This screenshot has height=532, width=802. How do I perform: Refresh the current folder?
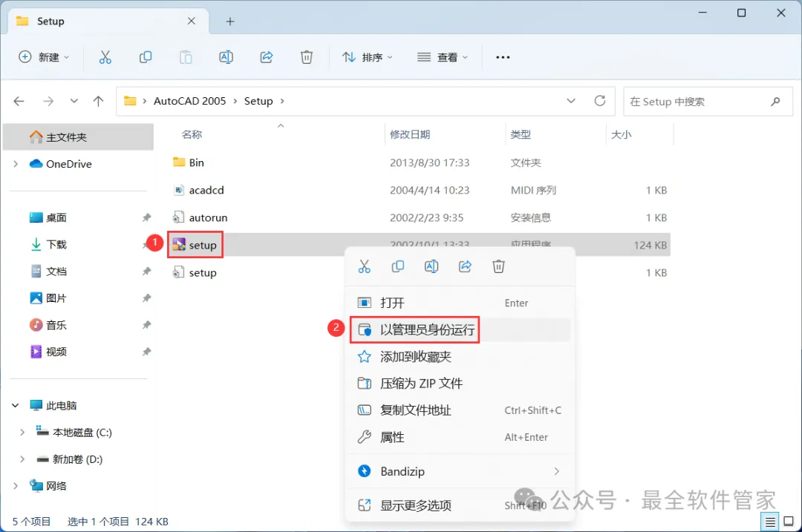600,101
